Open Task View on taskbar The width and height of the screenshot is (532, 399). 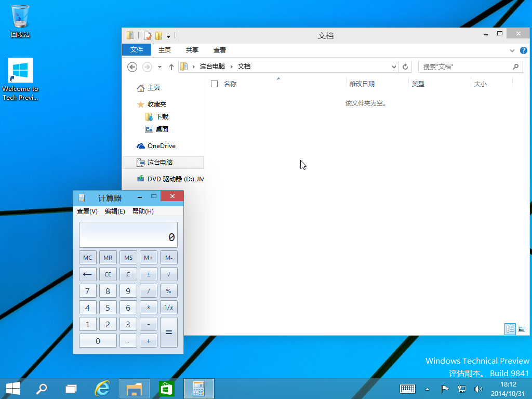pos(71,389)
